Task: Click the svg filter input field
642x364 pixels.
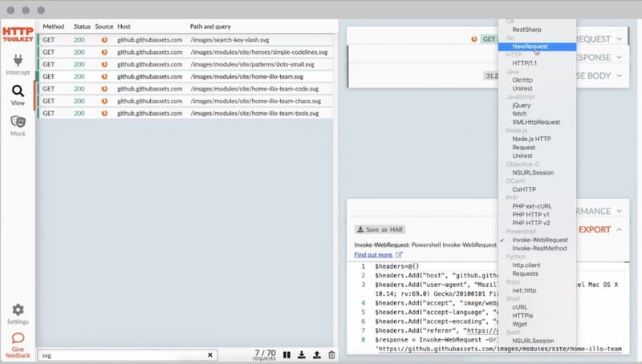Action: click(x=127, y=355)
